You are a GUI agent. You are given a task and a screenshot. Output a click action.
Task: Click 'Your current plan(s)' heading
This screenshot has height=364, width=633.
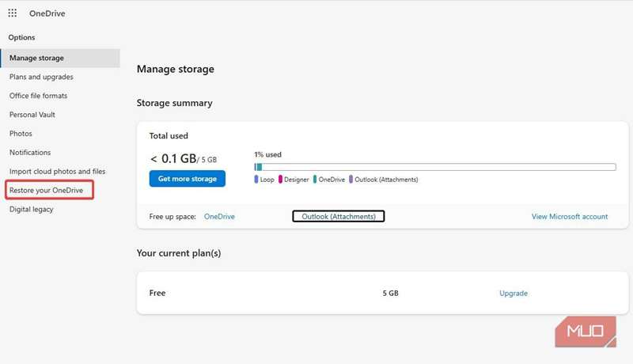[179, 253]
